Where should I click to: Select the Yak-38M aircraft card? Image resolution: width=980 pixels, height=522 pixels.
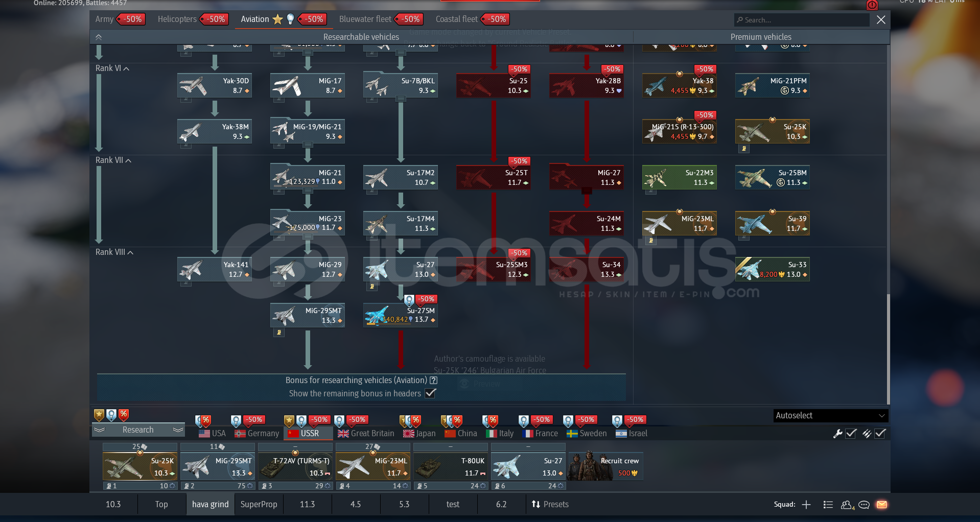point(215,132)
